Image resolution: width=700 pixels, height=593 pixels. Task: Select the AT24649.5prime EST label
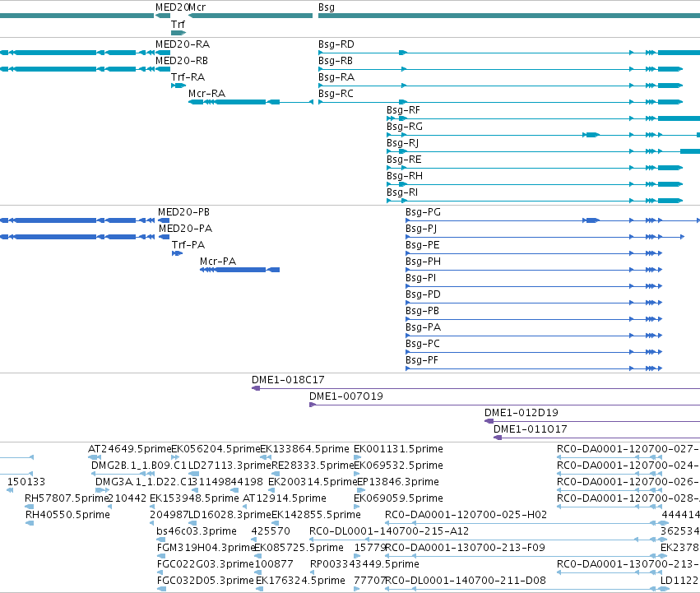(129, 449)
